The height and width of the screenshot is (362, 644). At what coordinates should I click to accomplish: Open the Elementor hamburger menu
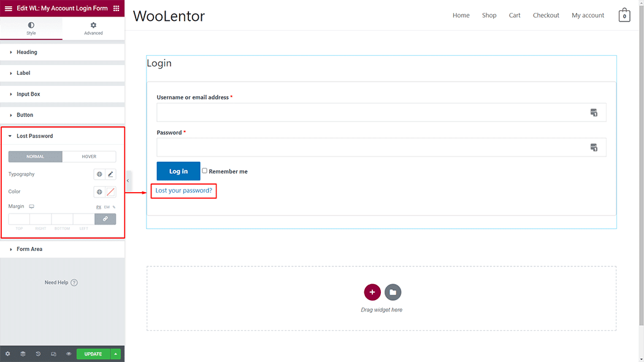pyautogui.click(x=9, y=9)
